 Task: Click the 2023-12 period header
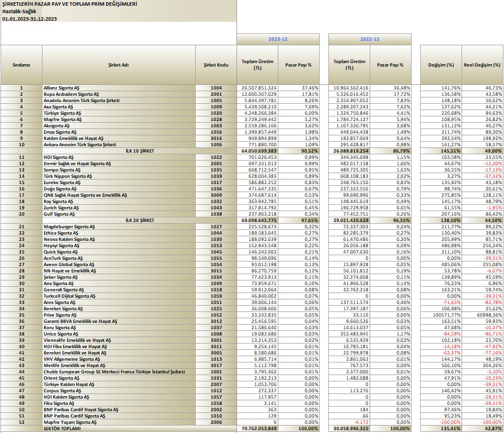click(x=278, y=39)
